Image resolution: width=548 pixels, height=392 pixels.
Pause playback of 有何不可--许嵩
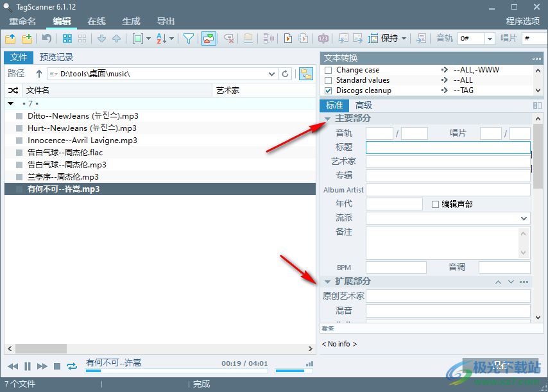point(26,366)
